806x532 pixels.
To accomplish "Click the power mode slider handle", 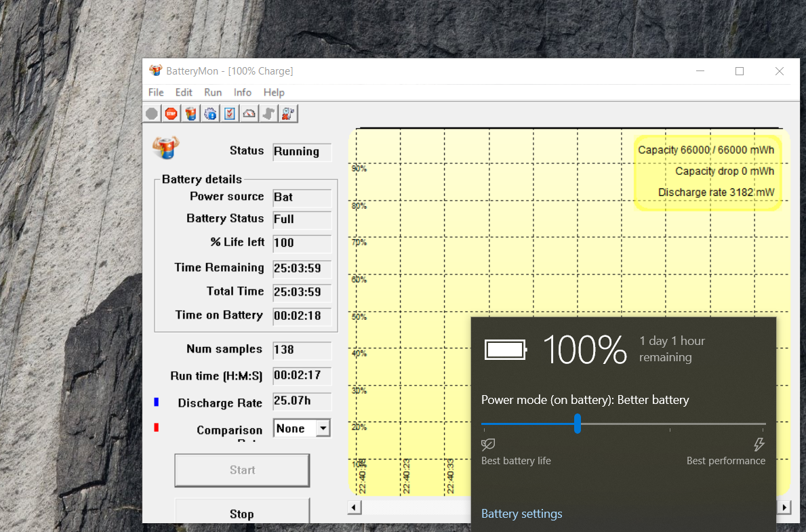I will (578, 424).
